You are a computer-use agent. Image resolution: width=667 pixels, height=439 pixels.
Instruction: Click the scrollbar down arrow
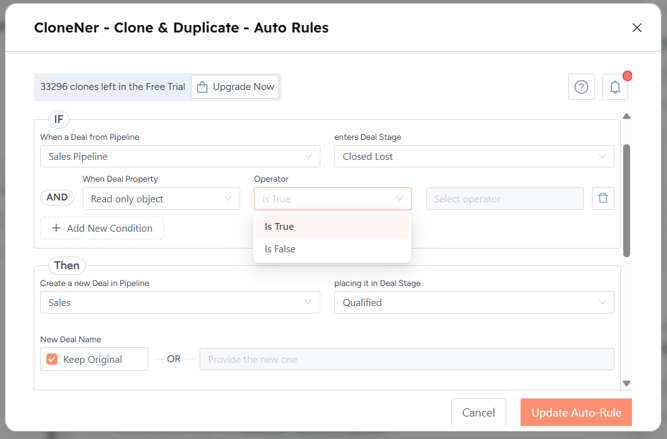coord(626,383)
